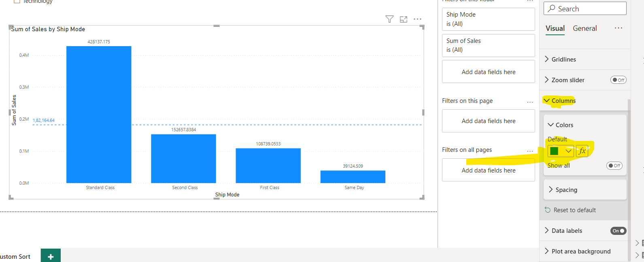Open more options beside General tab
644x262 pixels.
618,28
